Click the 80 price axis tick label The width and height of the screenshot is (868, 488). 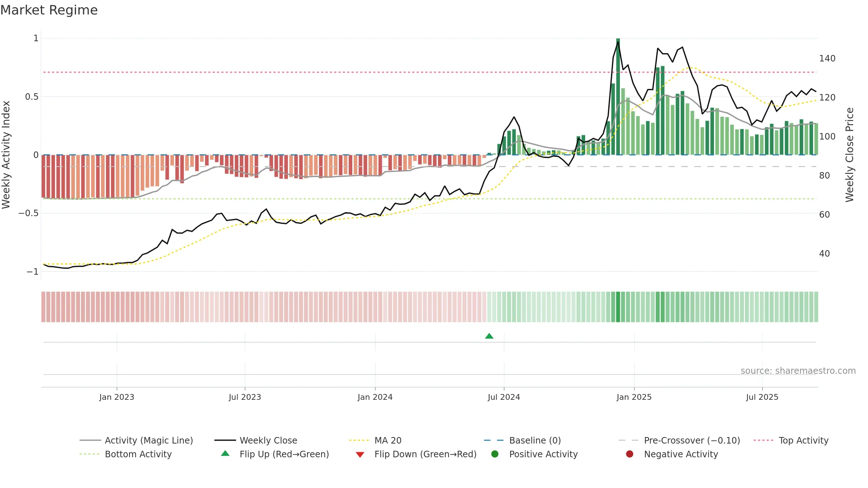pos(825,176)
